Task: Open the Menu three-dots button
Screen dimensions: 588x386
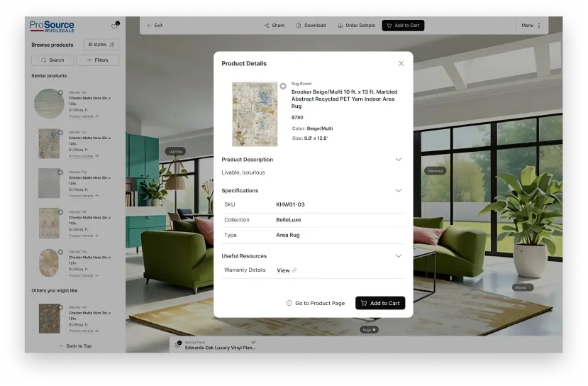Action: click(x=539, y=26)
